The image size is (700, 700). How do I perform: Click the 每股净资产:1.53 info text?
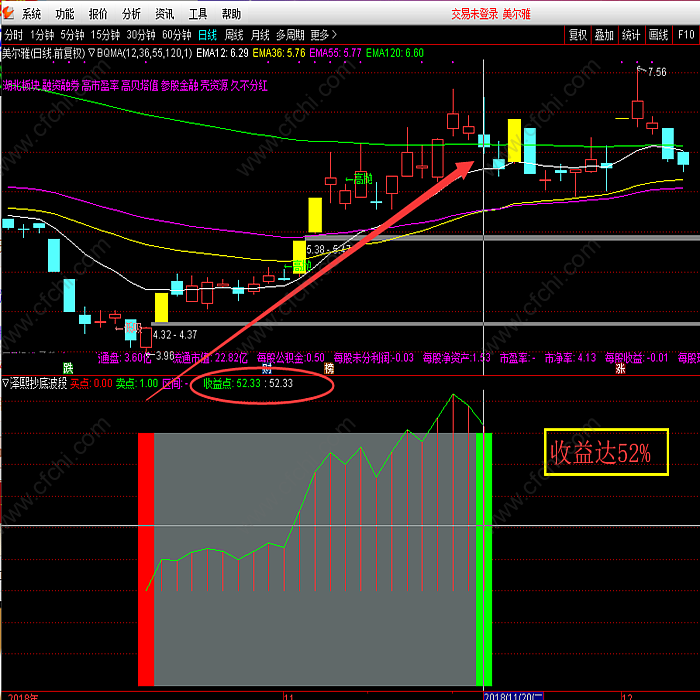tap(457, 358)
